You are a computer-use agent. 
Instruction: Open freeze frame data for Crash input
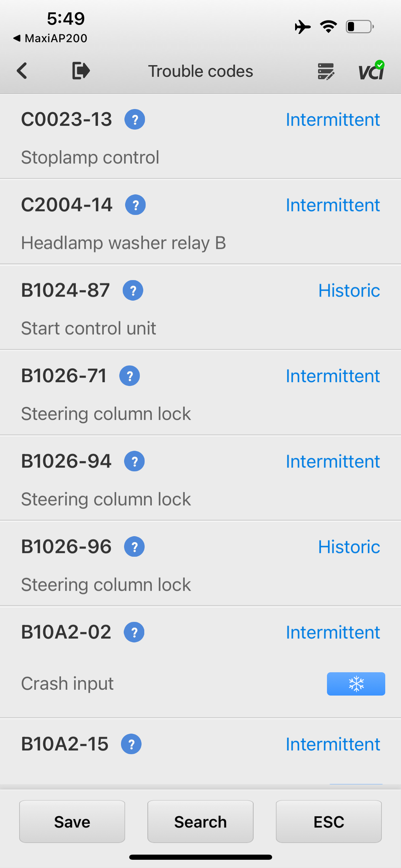356,684
